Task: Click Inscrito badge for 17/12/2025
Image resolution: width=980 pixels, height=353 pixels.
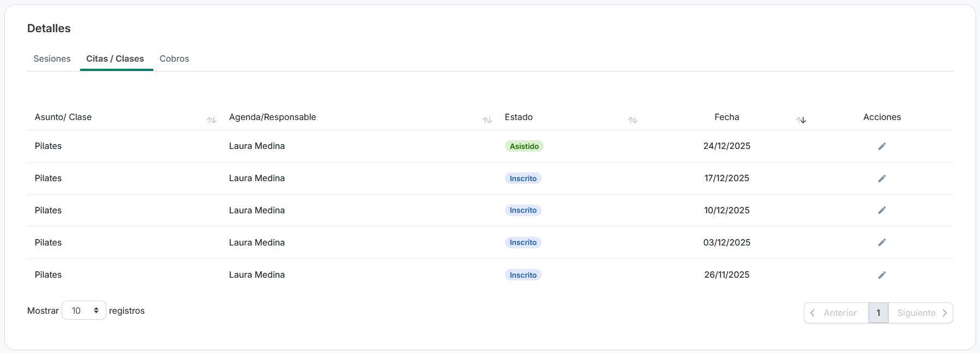Action: pyautogui.click(x=522, y=178)
